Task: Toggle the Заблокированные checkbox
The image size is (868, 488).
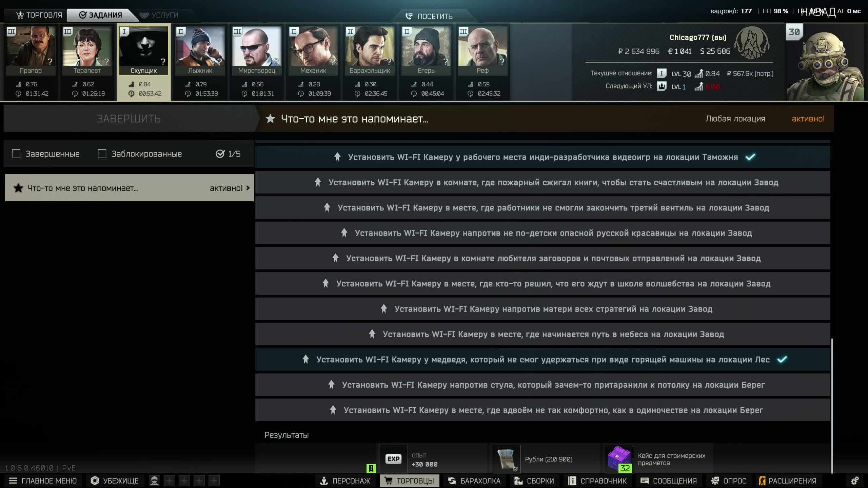Action: tap(102, 154)
